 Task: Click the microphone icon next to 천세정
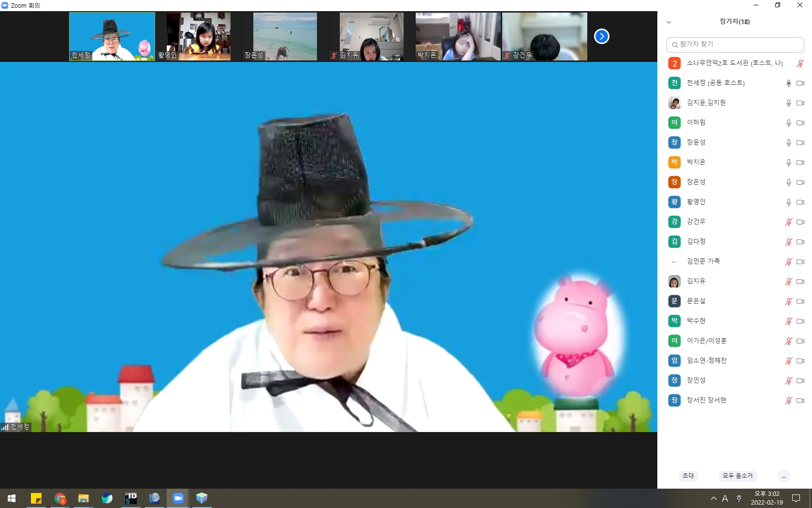(x=788, y=83)
